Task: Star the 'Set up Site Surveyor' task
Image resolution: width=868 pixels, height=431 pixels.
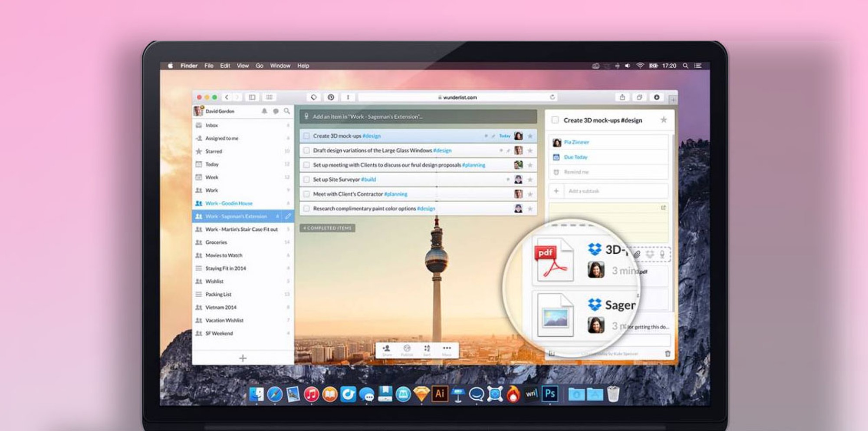Action: (x=530, y=179)
